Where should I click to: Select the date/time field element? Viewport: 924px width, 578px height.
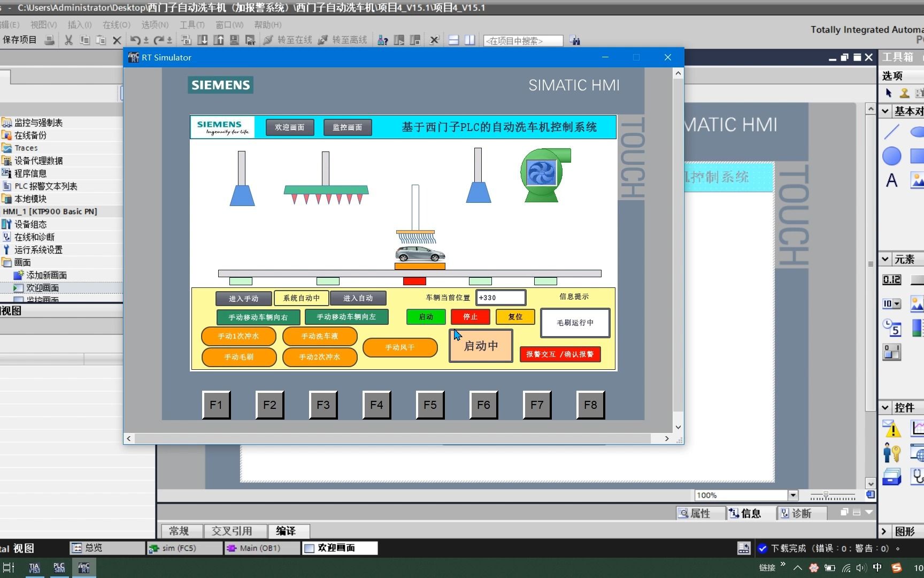(x=891, y=327)
